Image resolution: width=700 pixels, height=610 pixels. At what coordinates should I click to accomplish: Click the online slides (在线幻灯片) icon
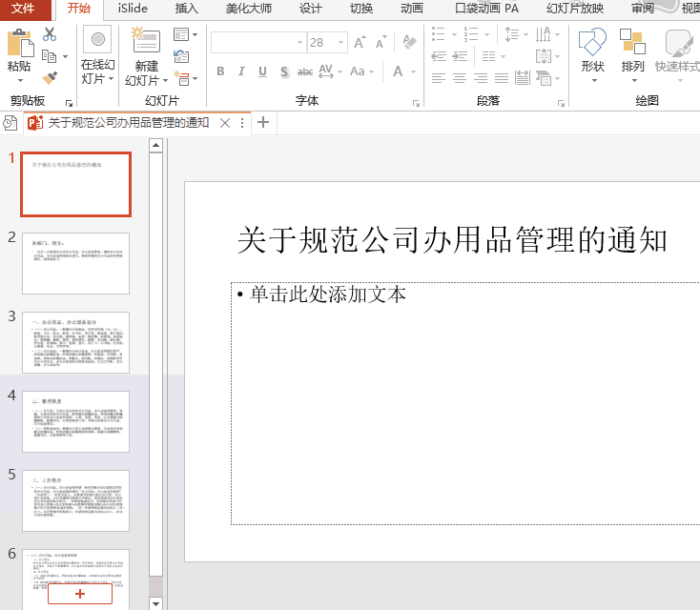(x=97, y=41)
